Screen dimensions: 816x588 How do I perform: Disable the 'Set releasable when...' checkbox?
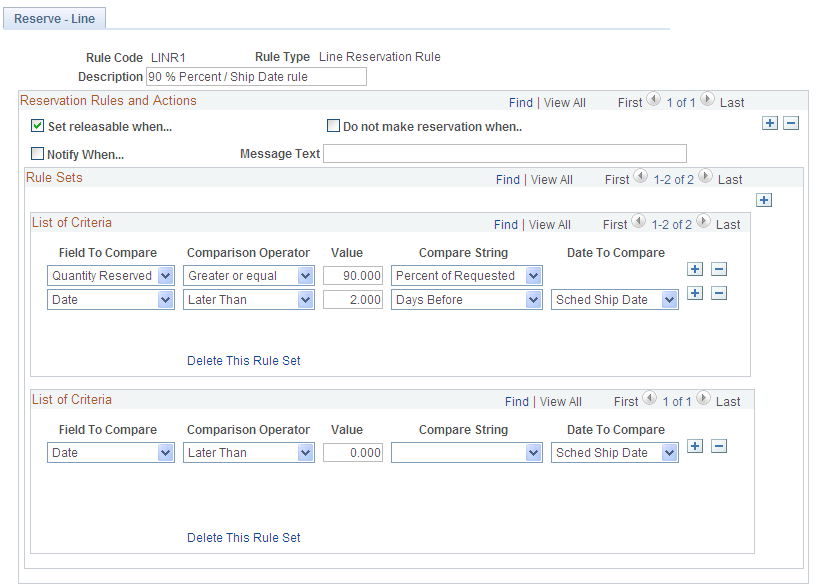pos(36,126)
